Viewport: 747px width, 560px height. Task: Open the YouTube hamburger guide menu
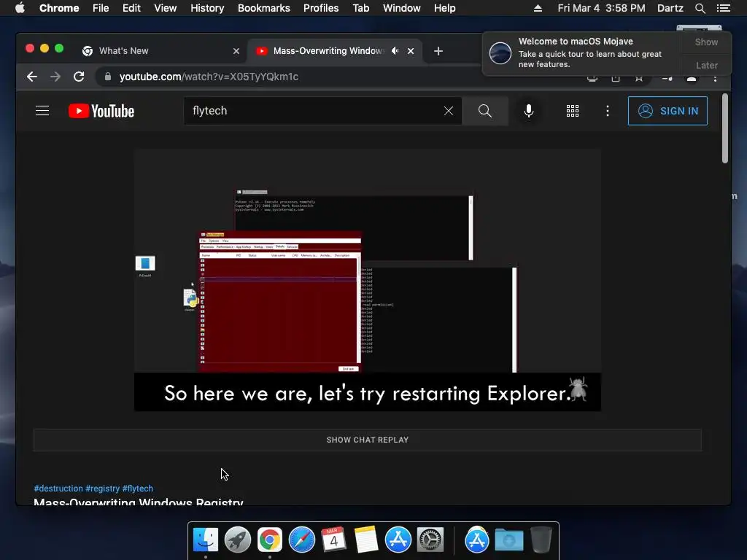[x=42, y=111]
